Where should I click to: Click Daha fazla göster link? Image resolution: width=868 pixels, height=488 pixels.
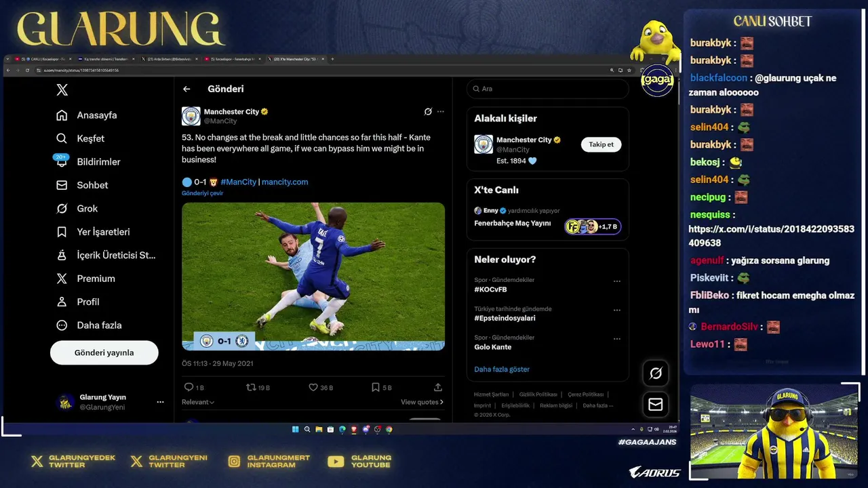502,369
